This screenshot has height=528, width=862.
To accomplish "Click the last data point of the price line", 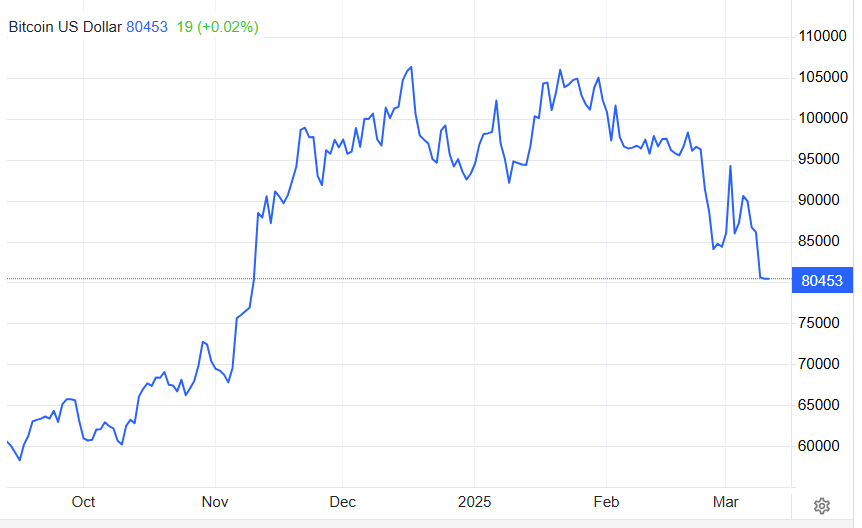I will (x=769, y=279).
